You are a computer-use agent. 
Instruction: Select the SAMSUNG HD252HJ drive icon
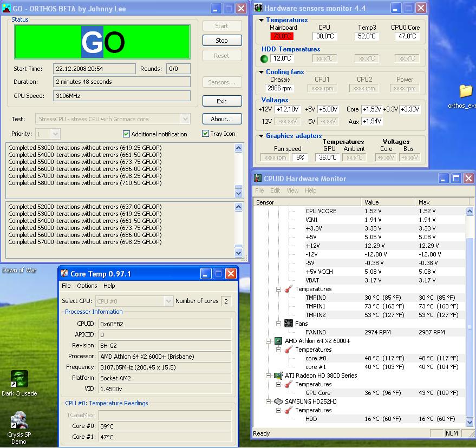tap(278, 401)
